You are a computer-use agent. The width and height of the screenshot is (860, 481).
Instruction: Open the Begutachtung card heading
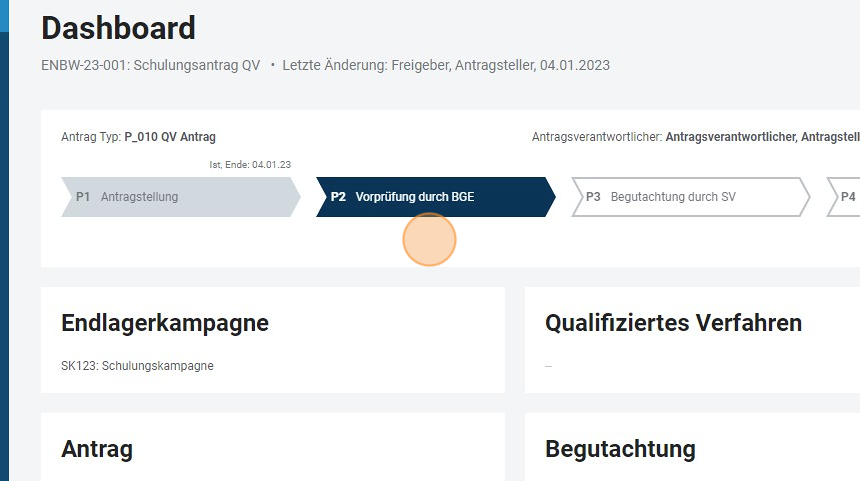(x=620, y=449)
